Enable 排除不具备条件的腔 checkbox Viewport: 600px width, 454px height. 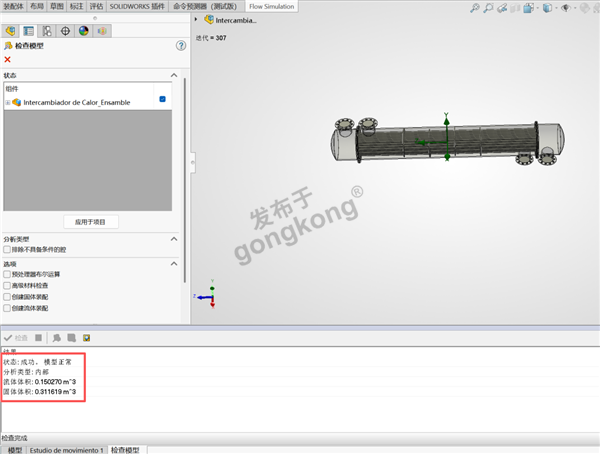pyautogui.click(x=8, y=250)
